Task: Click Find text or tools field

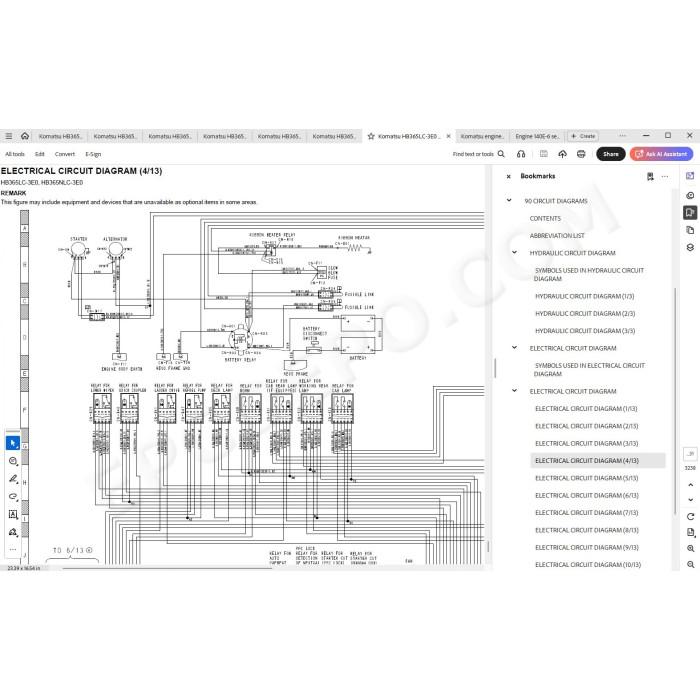Action: tap(473, 154)
